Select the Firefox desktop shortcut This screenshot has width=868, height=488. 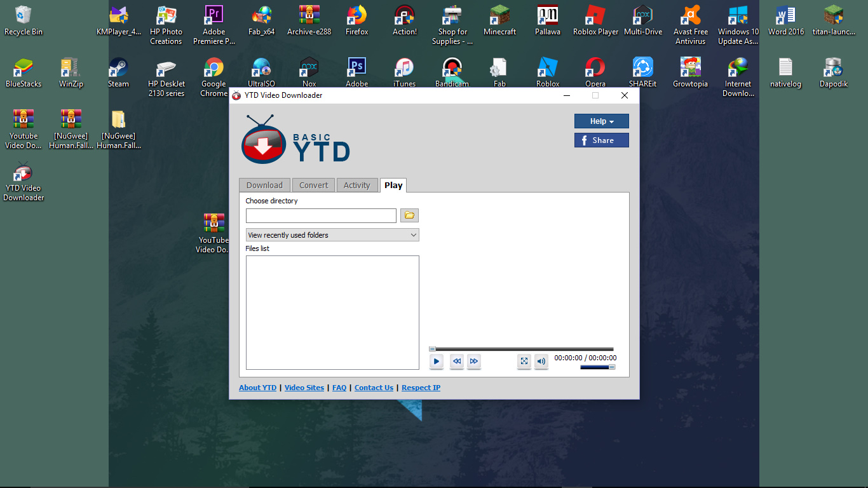click(x=357, y=21)
